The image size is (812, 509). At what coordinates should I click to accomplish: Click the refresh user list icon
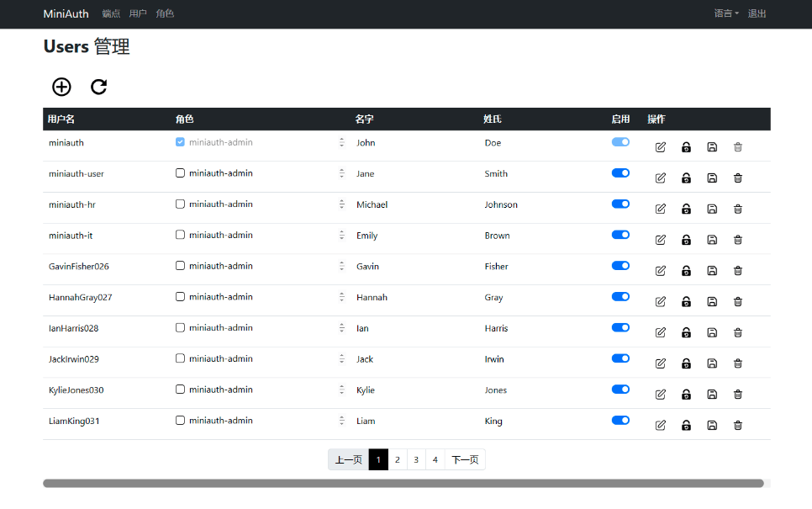point(99,87)
